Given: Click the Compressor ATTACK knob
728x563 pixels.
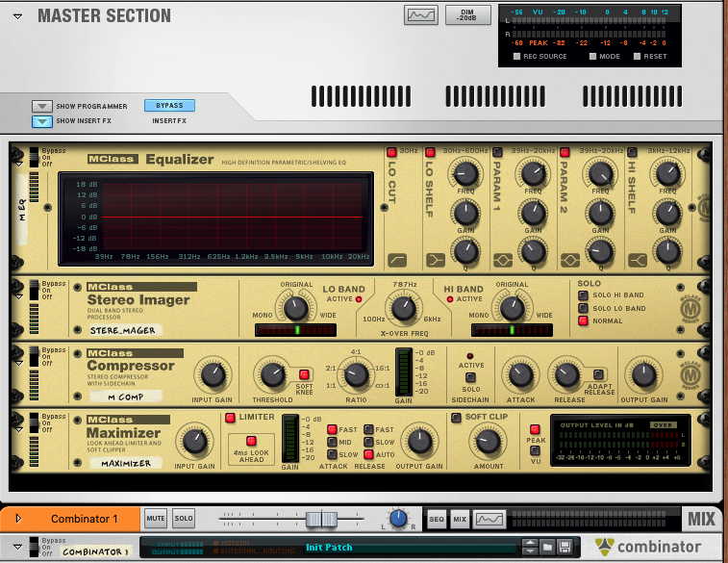Looking at the screenshot, I should pyautogui.click(x=520, y=375).
